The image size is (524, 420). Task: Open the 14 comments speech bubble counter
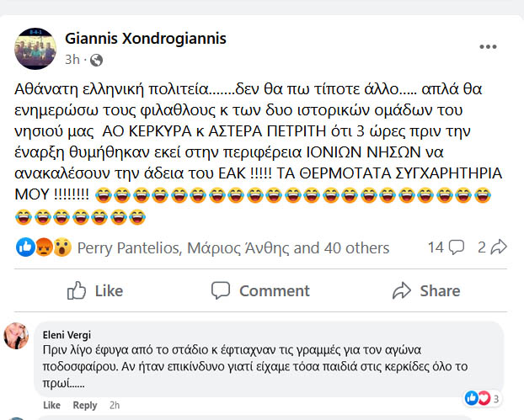point(446,247)
